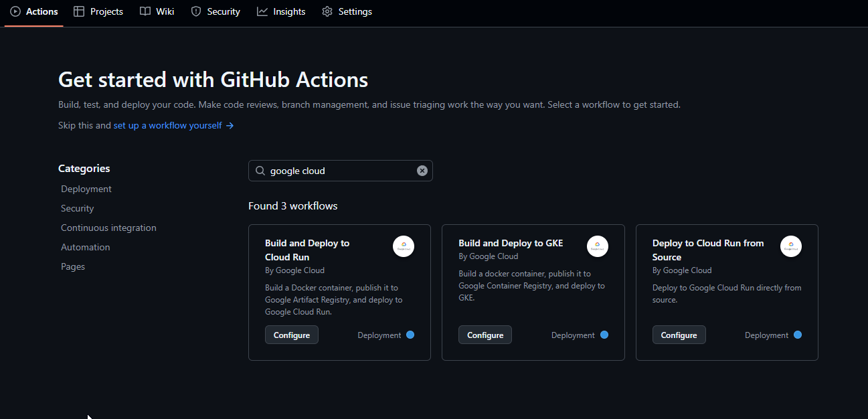This screenshot has height=419, width=868.
Task: Select the Automation category
Action: 86,247
